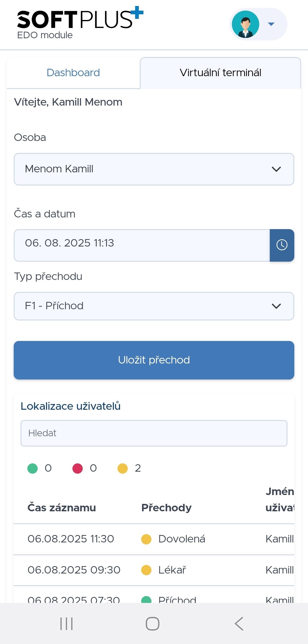This screenshot has width=308, height=644.
Task: Click yellow dot next to Dovolená
Action: click(x=146, y=539)
